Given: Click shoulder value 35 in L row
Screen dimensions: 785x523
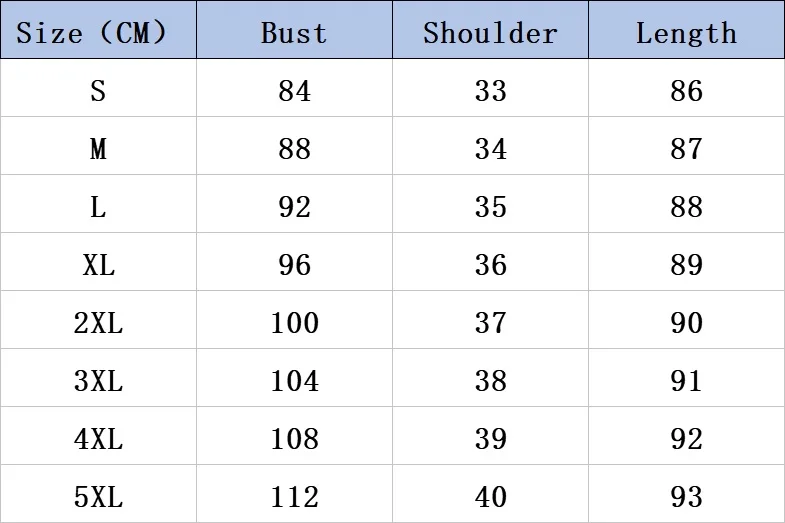Looking at the screenshot, I should pos(491,207).
